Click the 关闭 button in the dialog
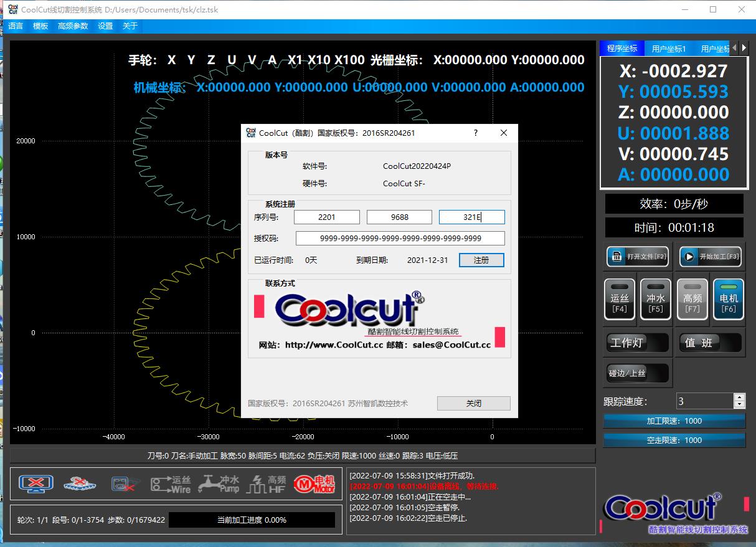Viewport: 756px width, 547px height. coord(474,403)
